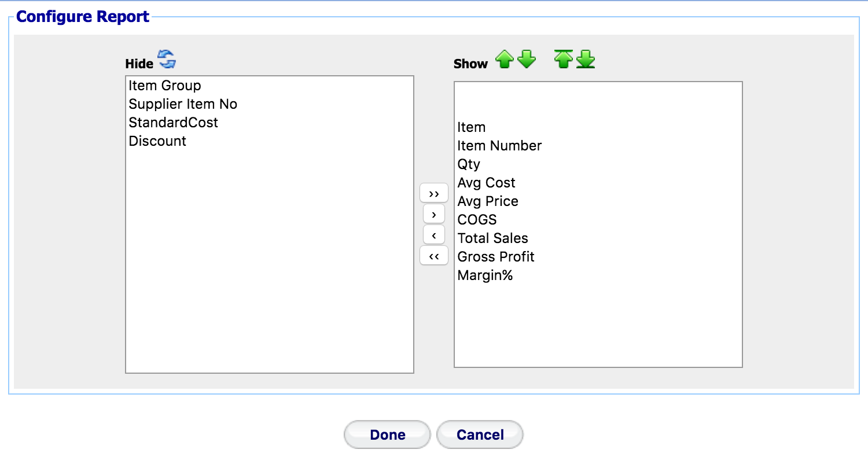Move selected column to Show with > button
This screenshot has width=868, height=464.
tap(434, 214)
